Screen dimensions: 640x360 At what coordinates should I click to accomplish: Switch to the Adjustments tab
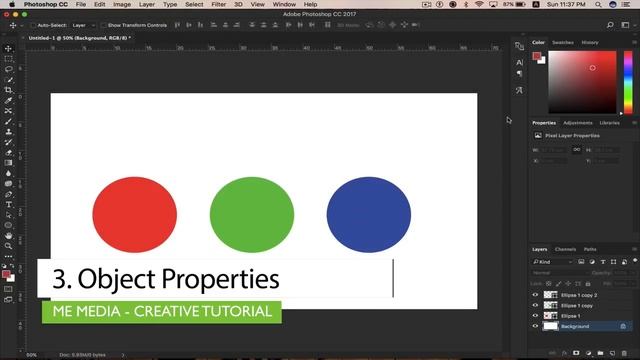pyautogui.click(x=578, y=123)
